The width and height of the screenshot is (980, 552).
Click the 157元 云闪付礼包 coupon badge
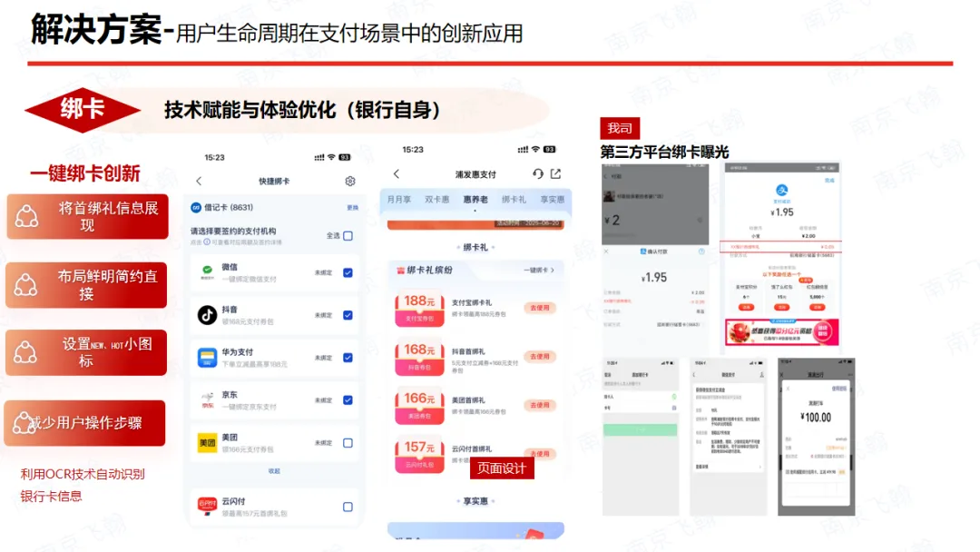point(419,455)
